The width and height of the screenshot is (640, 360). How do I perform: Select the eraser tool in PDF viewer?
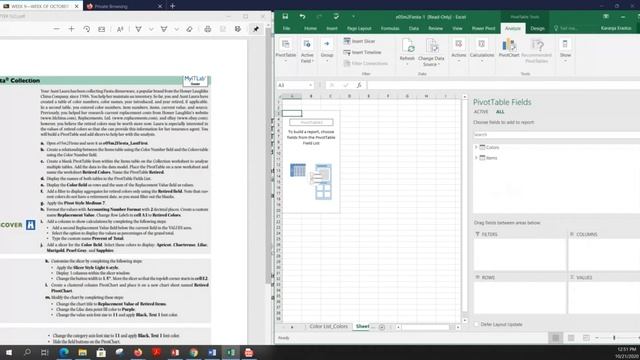point(189,29)
